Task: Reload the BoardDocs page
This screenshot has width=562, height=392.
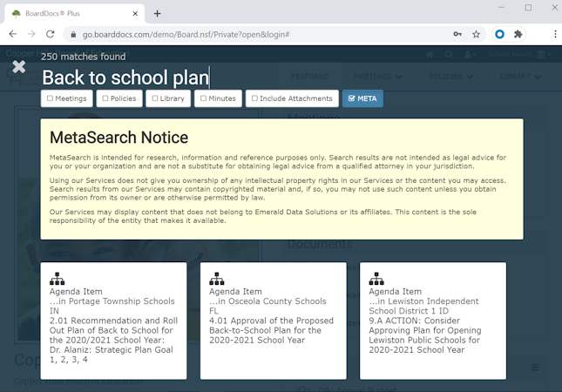Action: point(51,34)
